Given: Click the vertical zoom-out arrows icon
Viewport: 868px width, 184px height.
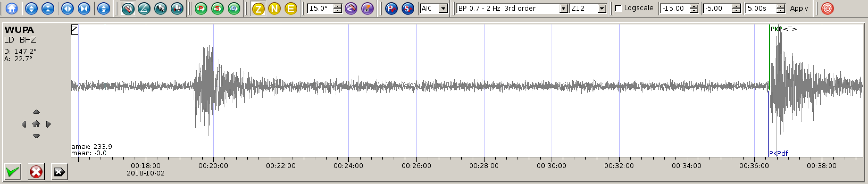Looking at the screenshot, I should [x=48, y=9].
